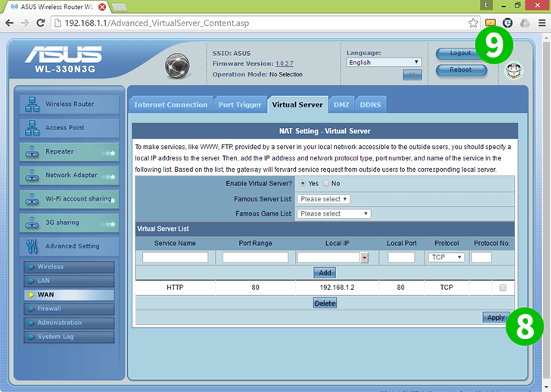Select the Virtual Server tab

(x=297, y=104)
